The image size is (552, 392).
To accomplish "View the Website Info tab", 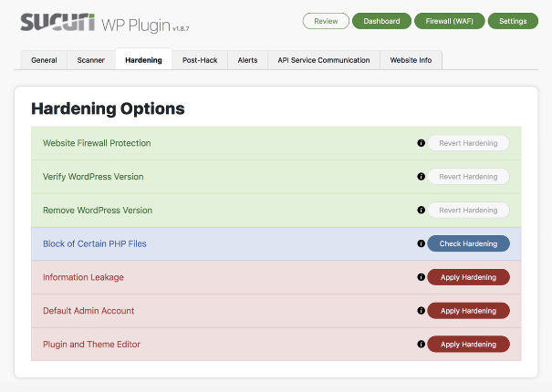I will [411, 60].
